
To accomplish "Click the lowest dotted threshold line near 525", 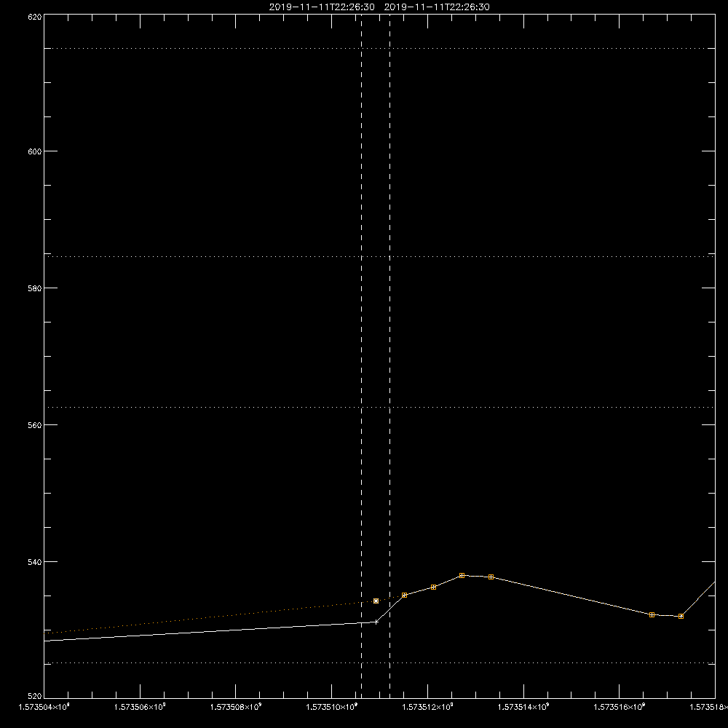I will click(379, 663).
